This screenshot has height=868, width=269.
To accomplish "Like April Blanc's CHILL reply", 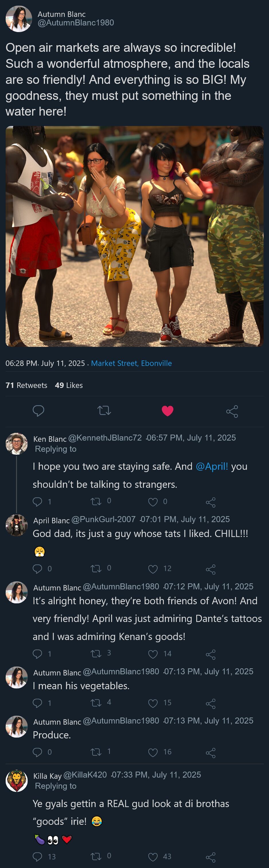I will (153, 569).
